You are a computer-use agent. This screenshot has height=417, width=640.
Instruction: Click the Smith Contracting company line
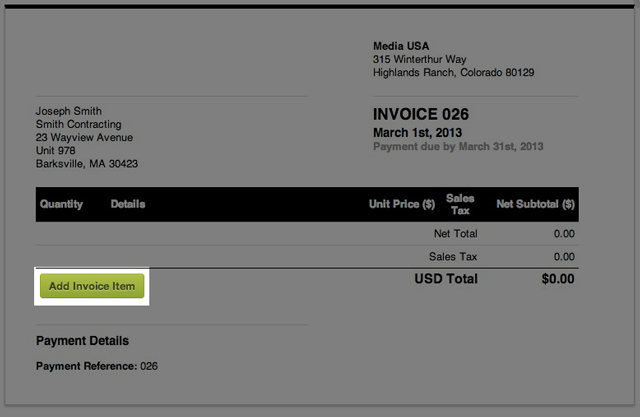click(78, 124)
